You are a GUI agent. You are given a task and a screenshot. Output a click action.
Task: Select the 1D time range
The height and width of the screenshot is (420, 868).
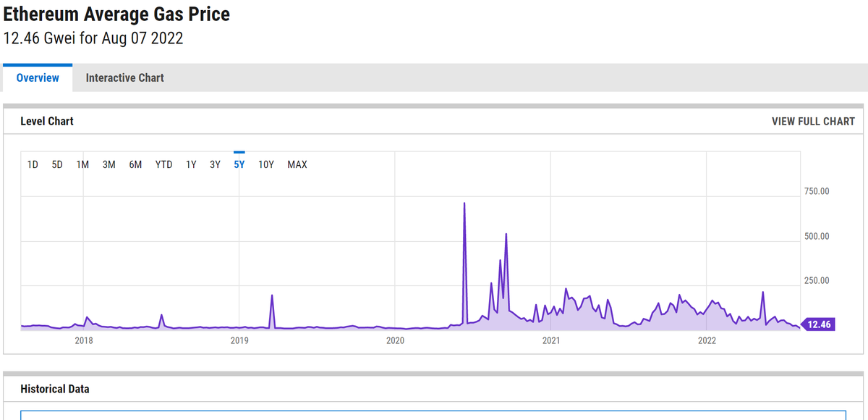pos(33,164)
